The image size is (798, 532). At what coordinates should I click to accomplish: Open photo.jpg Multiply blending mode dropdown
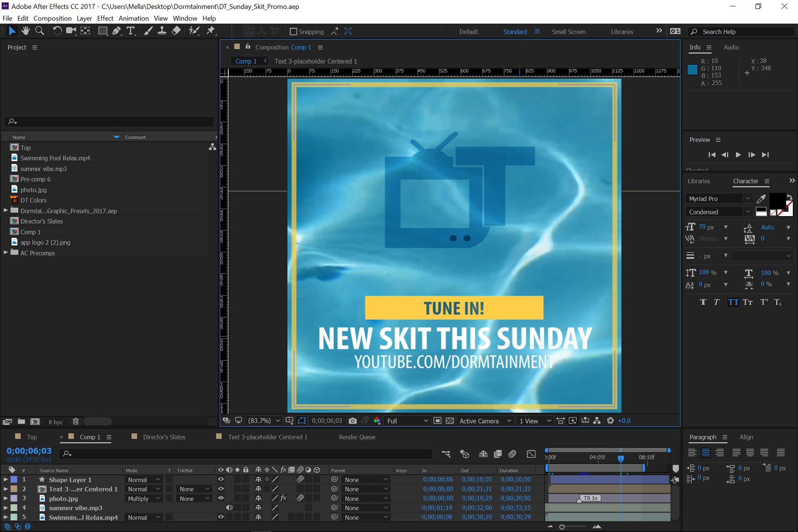[144, 498]
